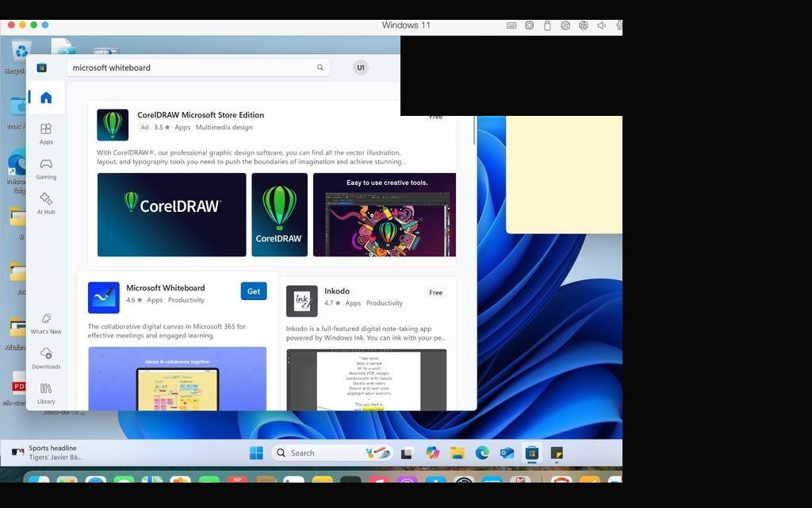Image resolution: width=812 pixels, height=508 pixels.
Task: Click the Store search field with microsoft whiteboard
Action: pos(198,67)
